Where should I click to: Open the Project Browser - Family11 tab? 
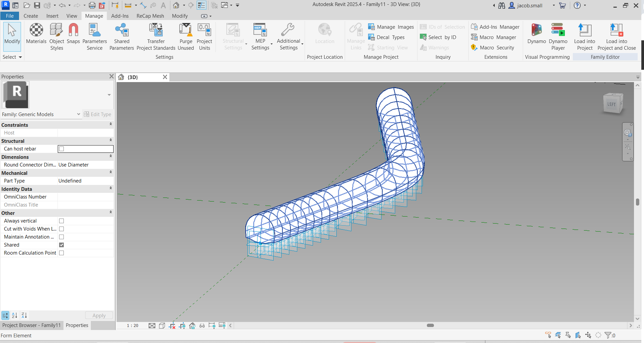[x=31, y=325]
